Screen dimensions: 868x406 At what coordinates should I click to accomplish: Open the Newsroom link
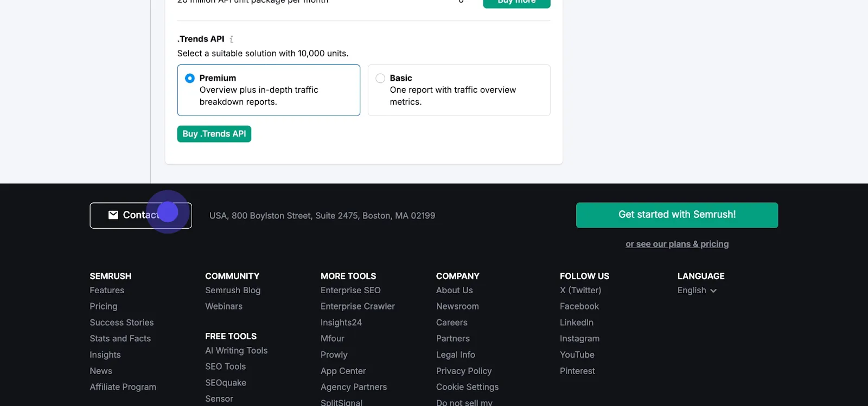coord(457,306)
